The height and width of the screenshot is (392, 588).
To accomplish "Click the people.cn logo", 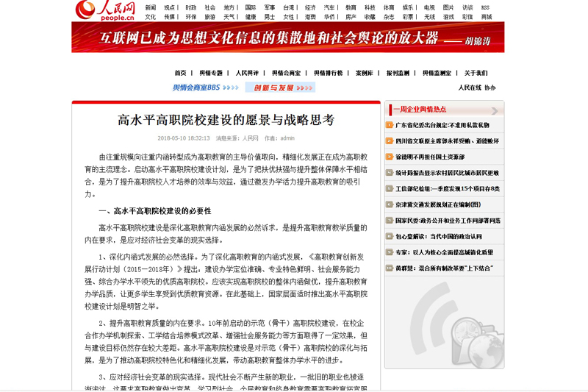I will coord(106,10).
